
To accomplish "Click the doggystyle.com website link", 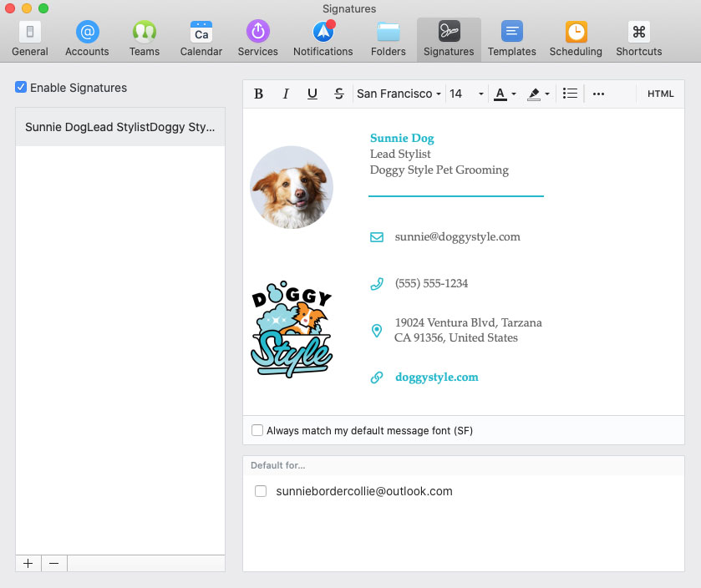I will tap(436, 377).
